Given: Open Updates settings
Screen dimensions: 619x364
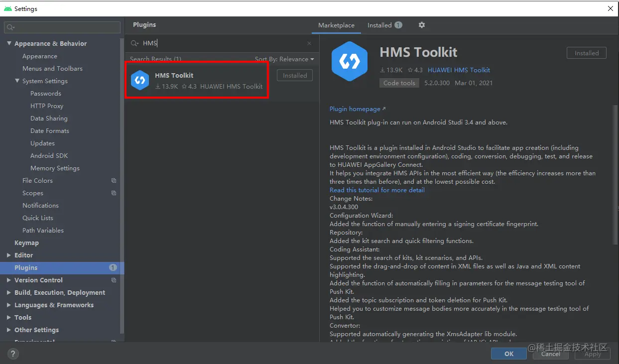Looking at the screenshot, I should point(42,143).
